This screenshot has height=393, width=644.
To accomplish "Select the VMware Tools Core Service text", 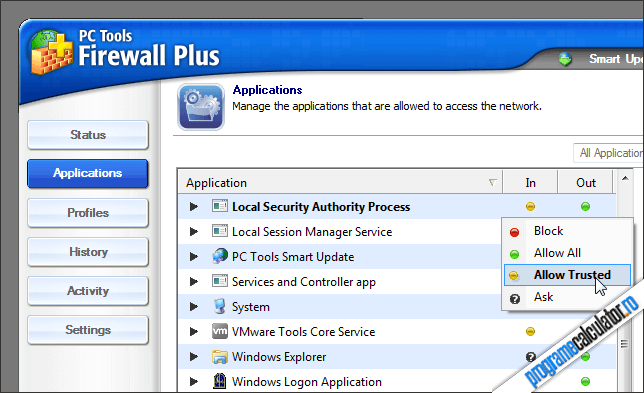I will pos(303,332).
